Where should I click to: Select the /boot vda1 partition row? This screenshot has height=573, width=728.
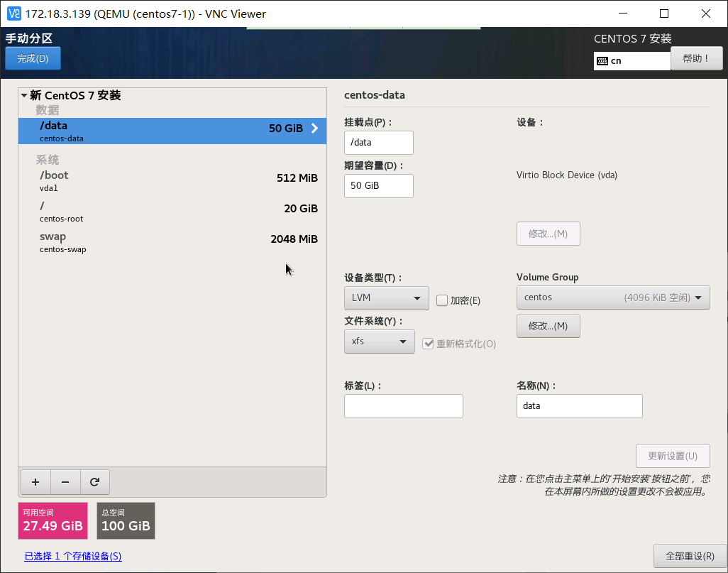(172, 181)
